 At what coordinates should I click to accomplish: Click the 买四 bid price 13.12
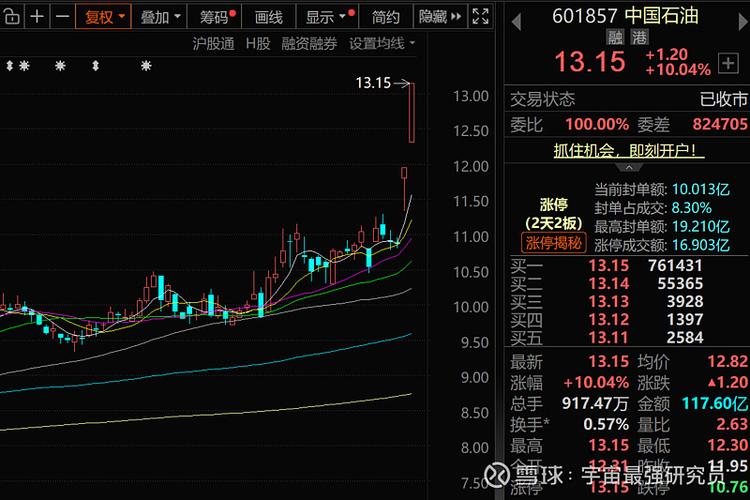(x=608, y=319)
